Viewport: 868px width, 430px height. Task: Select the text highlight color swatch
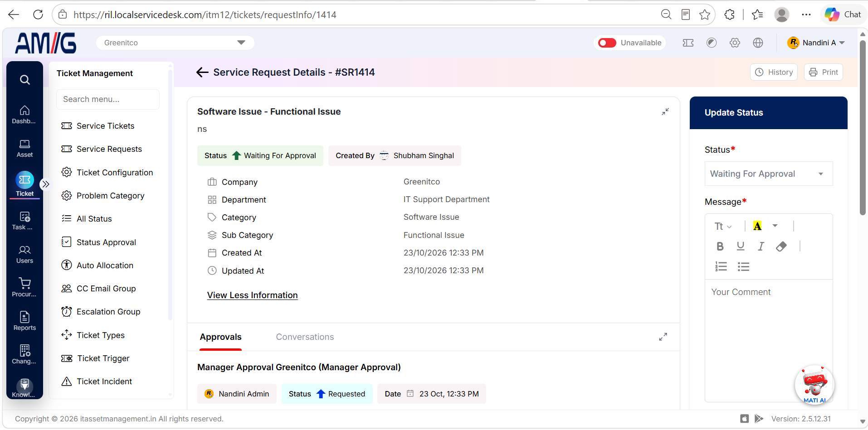(757, 226)
